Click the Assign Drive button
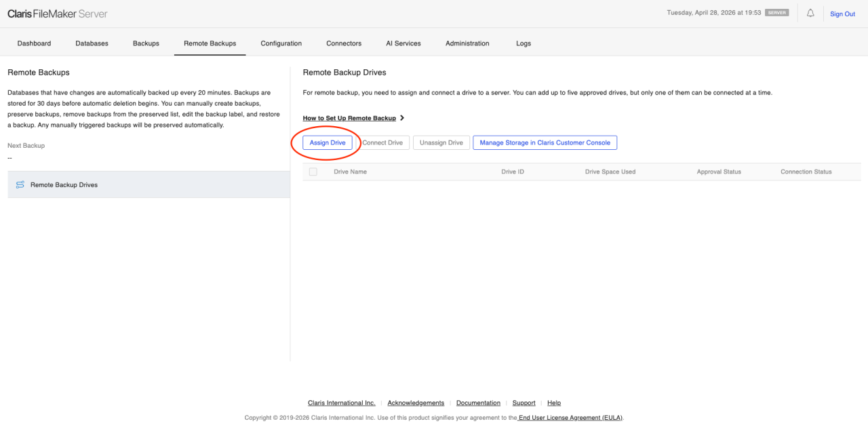The image size is (868, 432). coord(328,142)
